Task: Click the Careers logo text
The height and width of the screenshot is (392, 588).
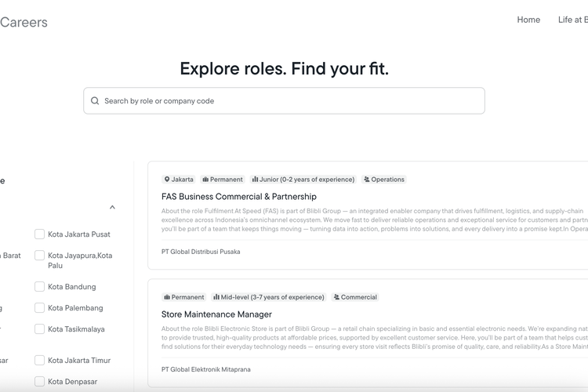Action: [24, 23]
